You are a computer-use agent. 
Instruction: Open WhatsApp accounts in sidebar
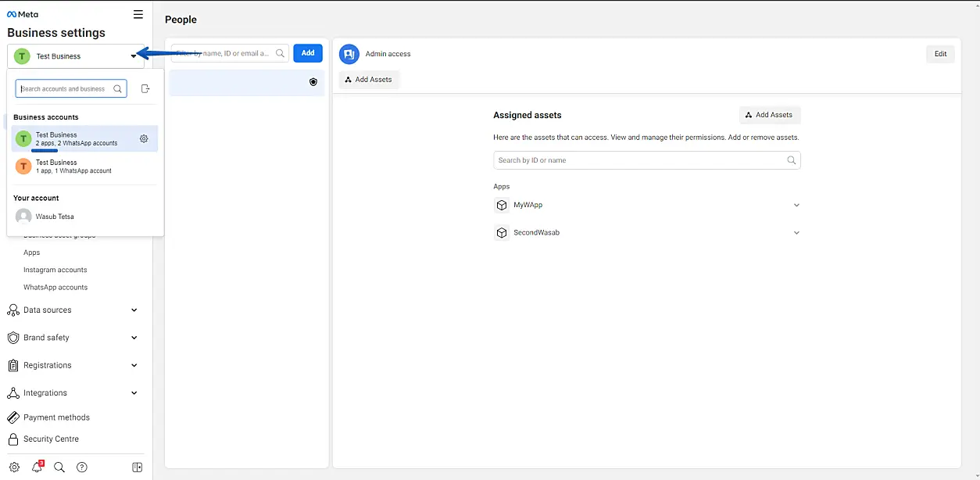pos(55,288)
